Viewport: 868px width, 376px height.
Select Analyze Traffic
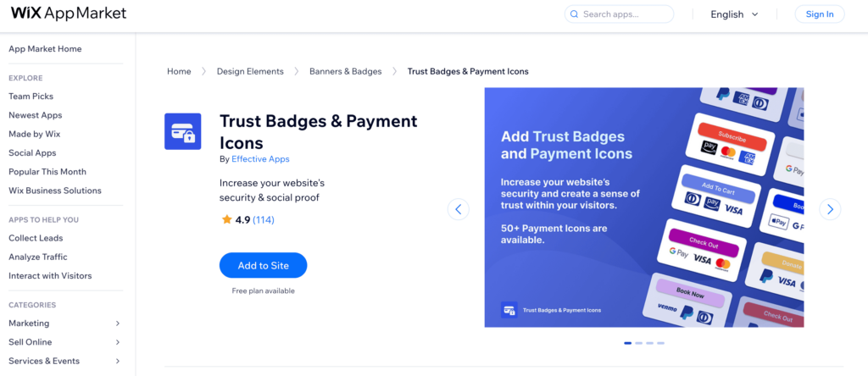click(38, 257)
